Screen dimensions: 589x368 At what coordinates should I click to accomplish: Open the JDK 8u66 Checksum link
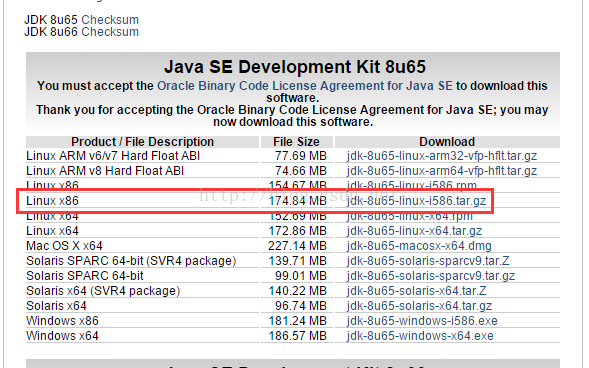point(110,32)
